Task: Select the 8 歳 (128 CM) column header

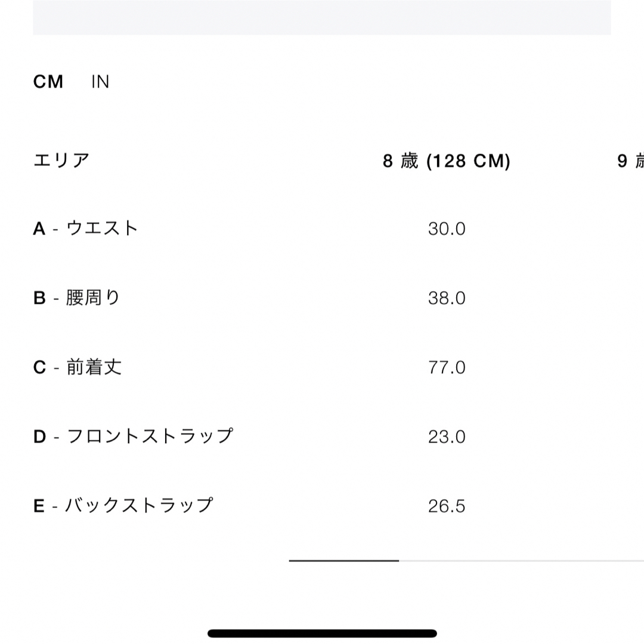Action: [447, 160]
